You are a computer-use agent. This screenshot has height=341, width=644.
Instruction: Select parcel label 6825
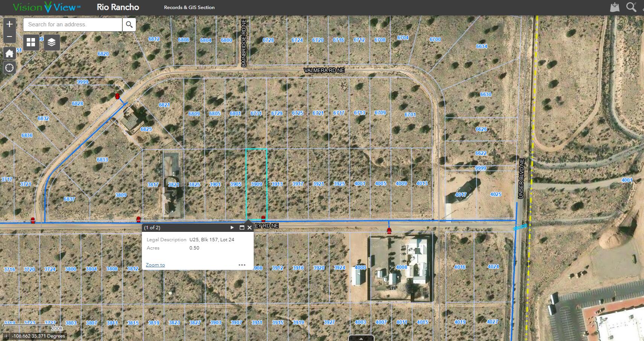[x=146, y=129]
